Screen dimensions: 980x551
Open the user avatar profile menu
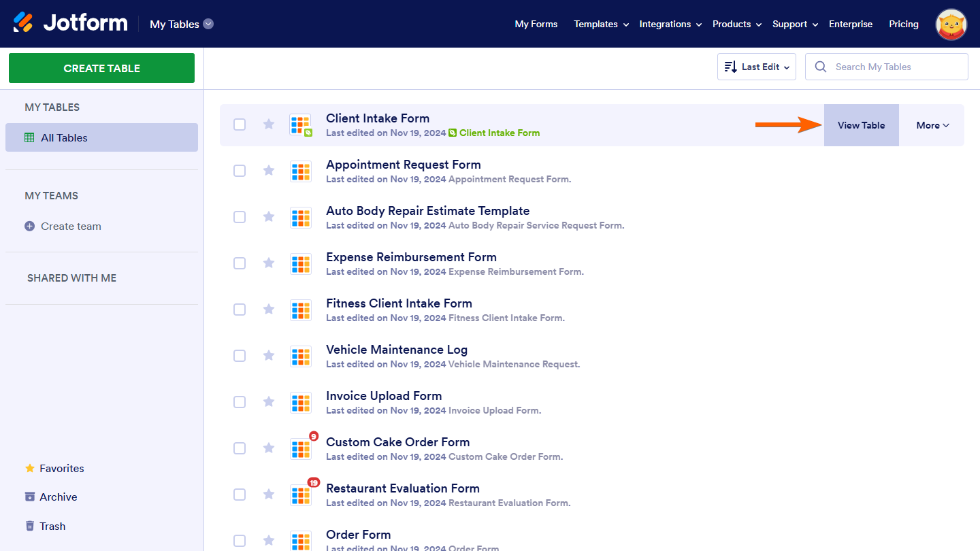[951, 24]
